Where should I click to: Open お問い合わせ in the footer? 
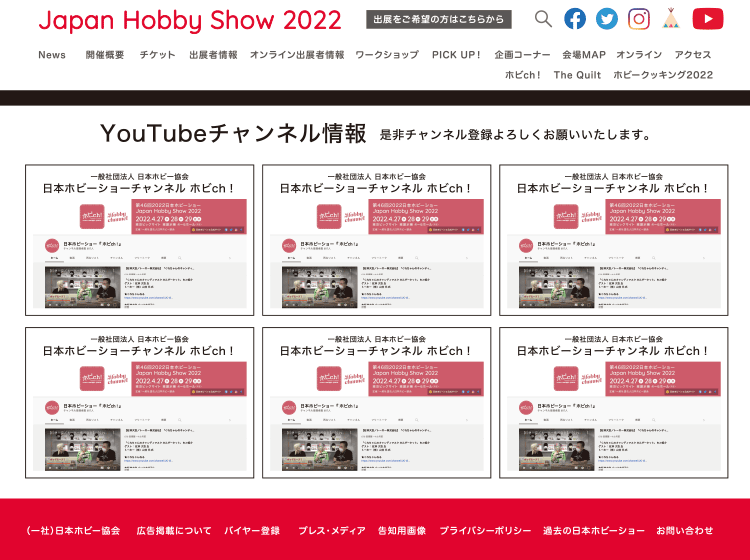pos(684,531)
